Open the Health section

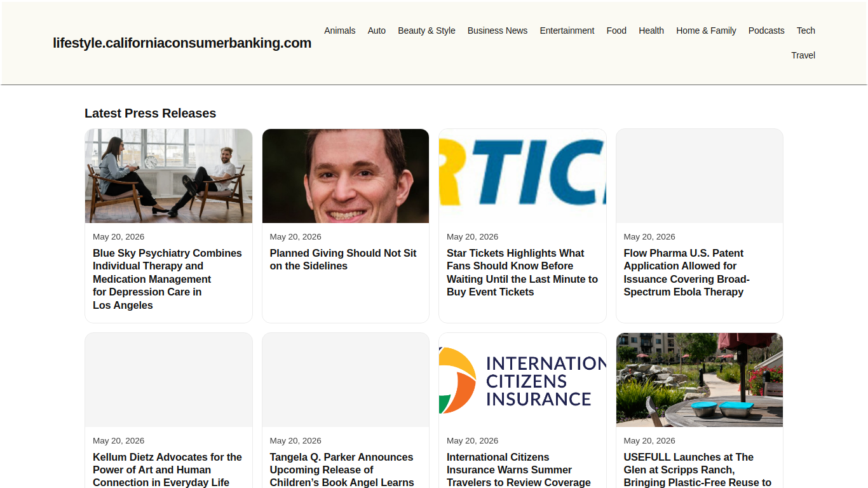(651, 30)
